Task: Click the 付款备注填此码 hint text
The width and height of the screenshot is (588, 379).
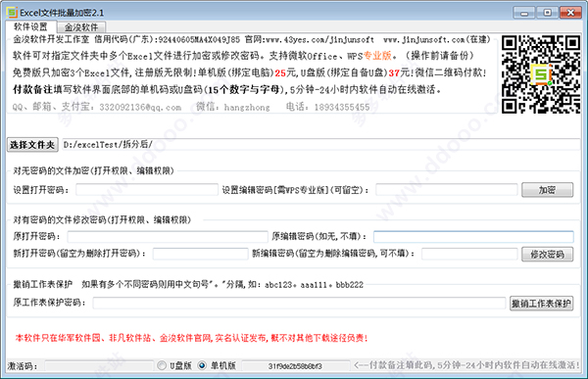Action: click(466, 365)
